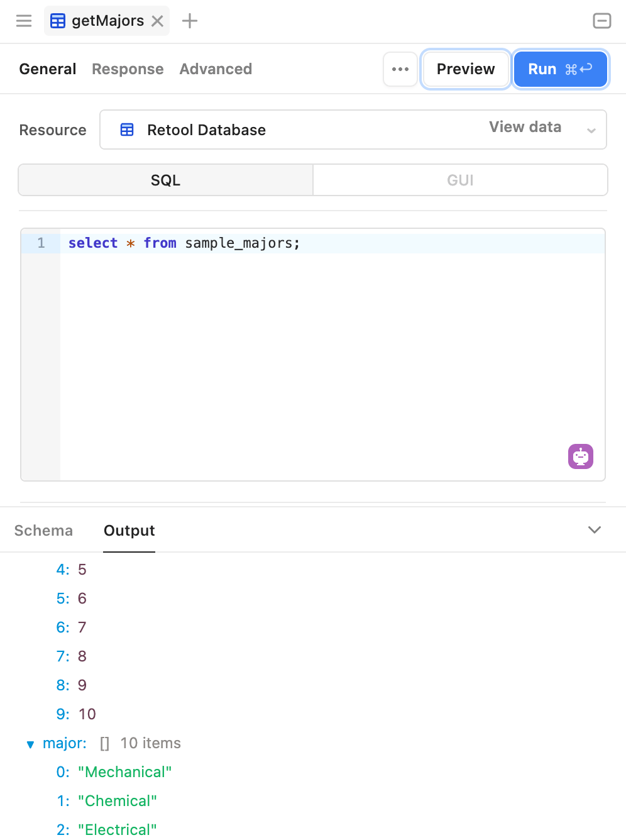Click the Resource label

53,130
